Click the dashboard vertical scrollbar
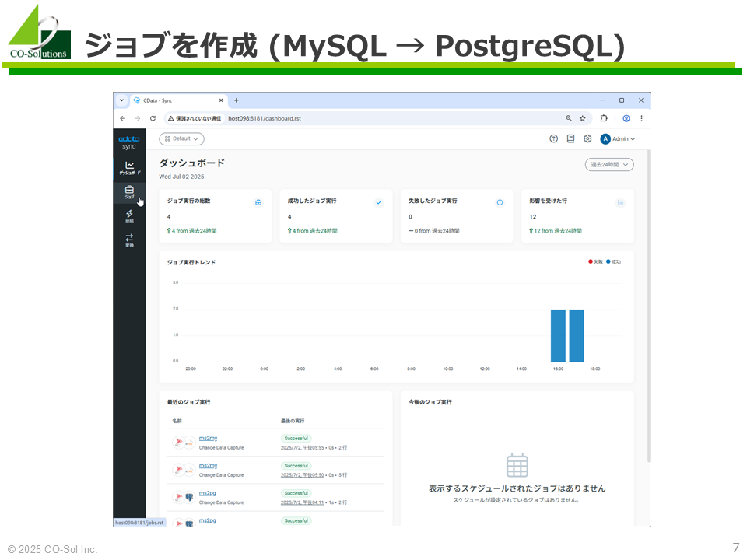 649,305
